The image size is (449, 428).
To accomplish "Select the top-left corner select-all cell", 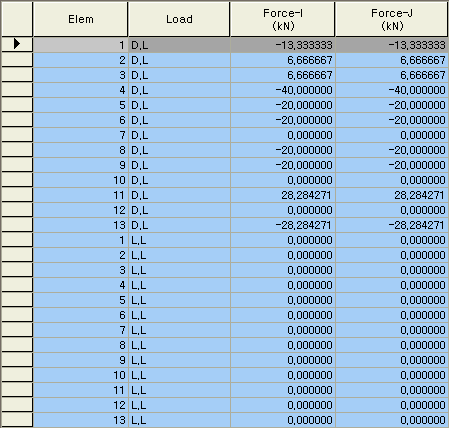I will click(x=17, y=19).
